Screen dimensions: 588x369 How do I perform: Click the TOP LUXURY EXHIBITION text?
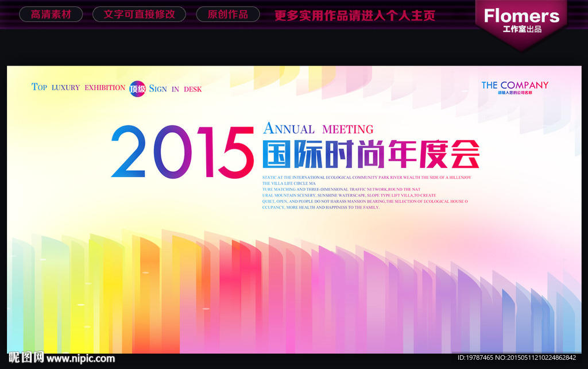point(78,87)
